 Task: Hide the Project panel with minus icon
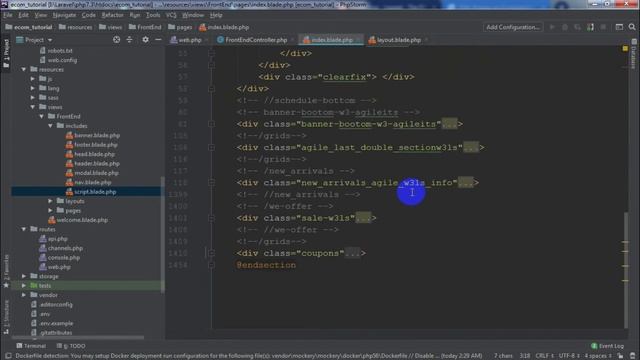click(x=158, y=40)
